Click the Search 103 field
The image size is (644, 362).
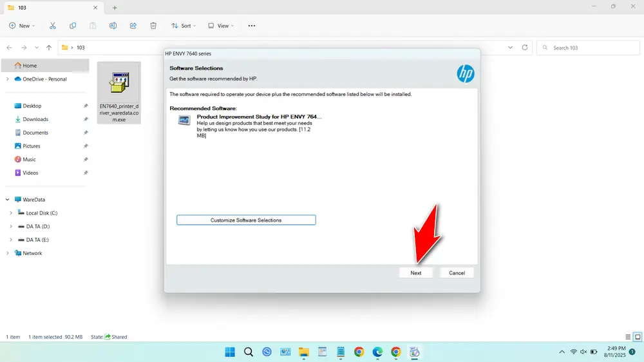(588, 48)
